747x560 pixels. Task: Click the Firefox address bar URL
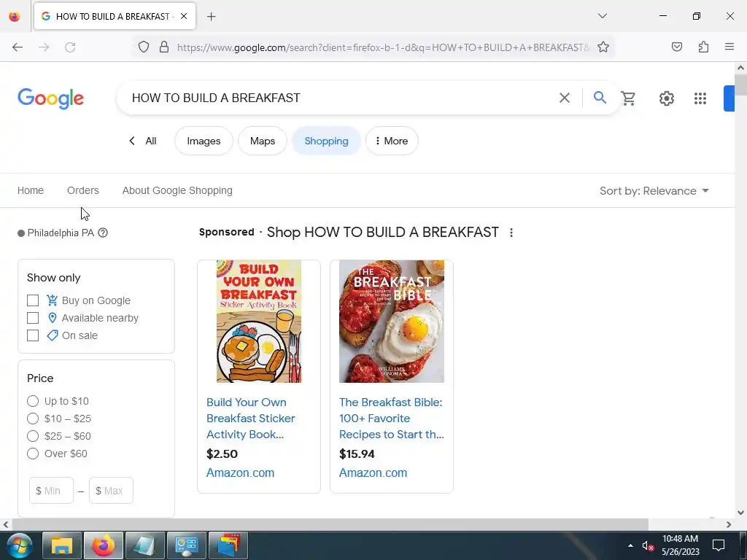pos(382,47)
